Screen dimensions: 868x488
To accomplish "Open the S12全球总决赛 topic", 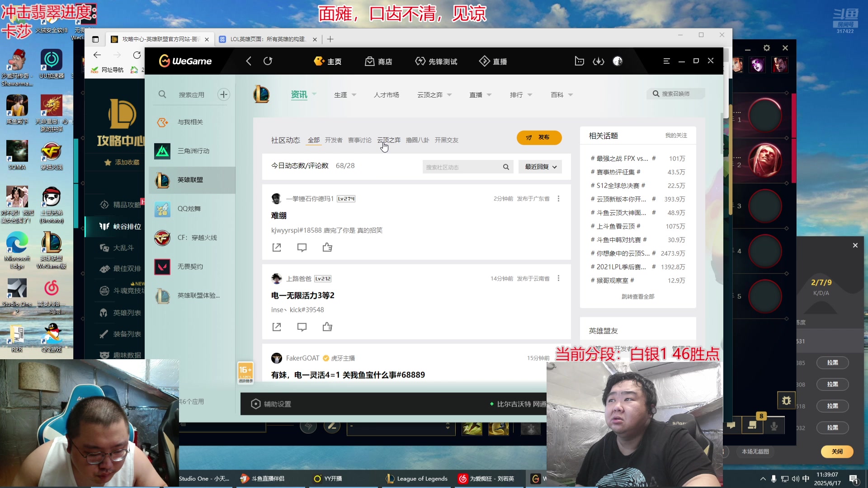I will (618, 186).
